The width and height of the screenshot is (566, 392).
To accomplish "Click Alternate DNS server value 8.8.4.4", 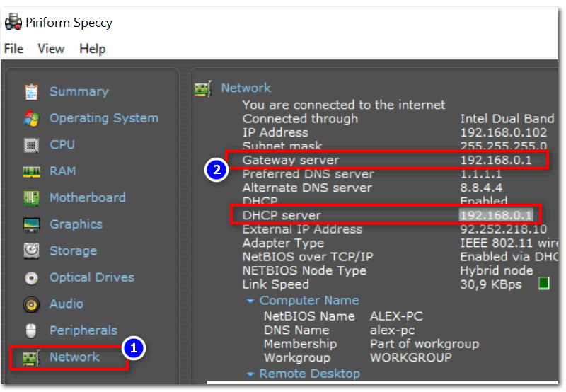I will pos(481,188).
